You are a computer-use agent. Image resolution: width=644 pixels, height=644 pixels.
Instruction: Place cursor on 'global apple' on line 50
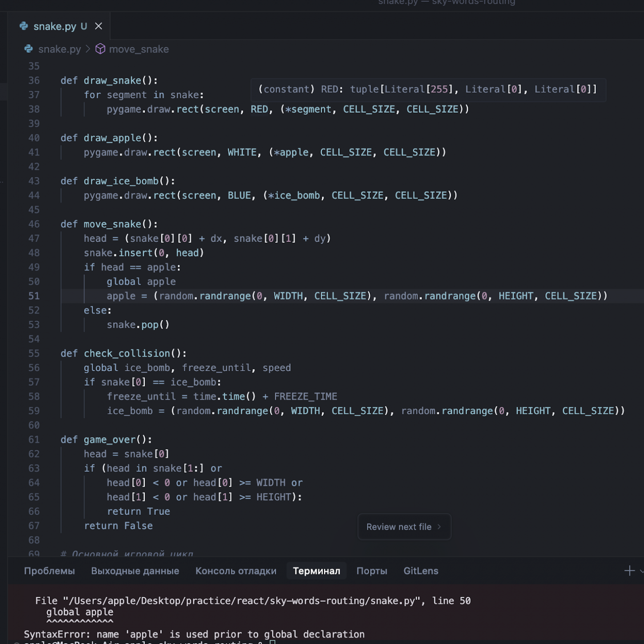[141, 282]
